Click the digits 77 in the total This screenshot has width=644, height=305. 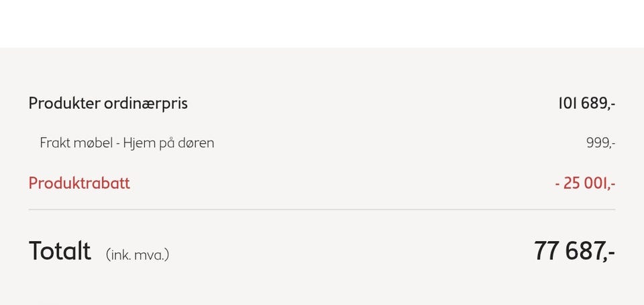pos(547,251)
